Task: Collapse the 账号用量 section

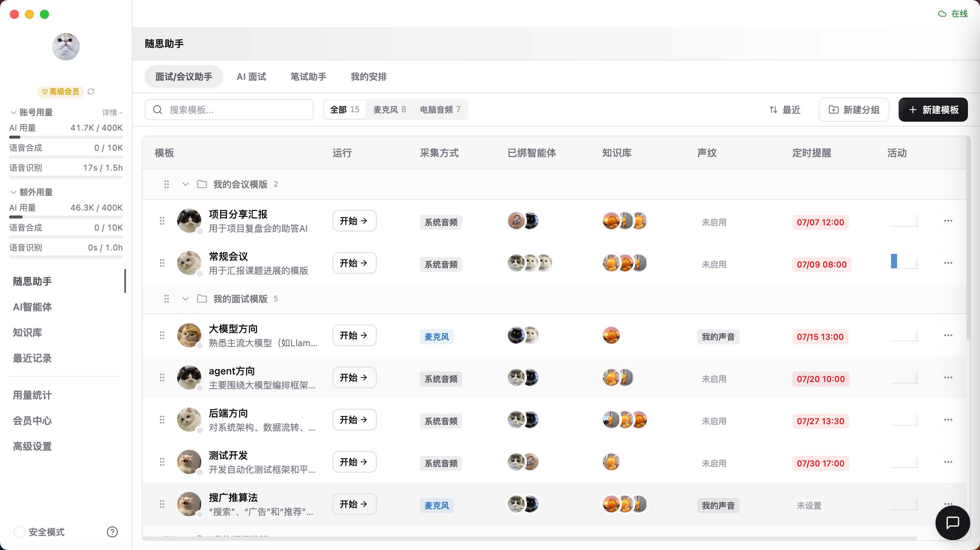Action: pos(13,113)
